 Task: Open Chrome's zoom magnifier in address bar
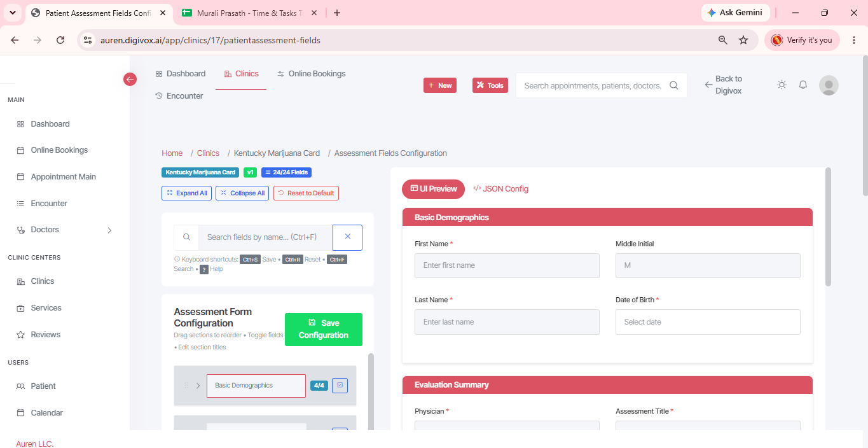[x=722, y=40]
